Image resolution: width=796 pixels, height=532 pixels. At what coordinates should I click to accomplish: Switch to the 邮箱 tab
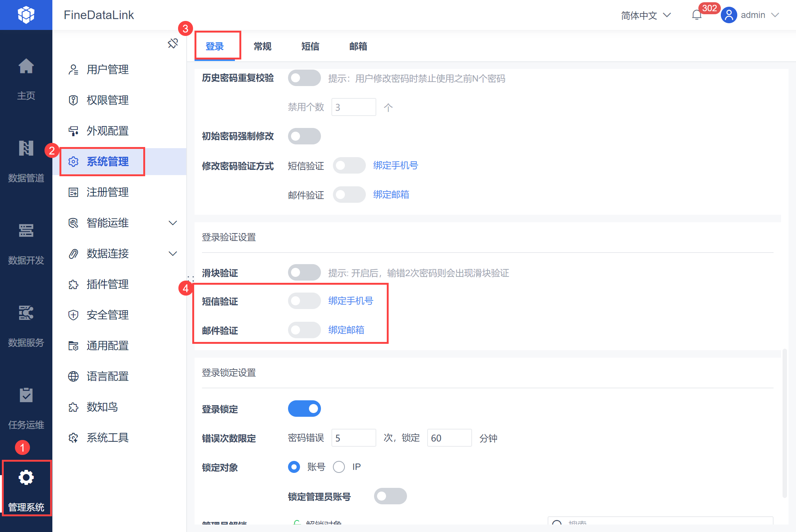click(x=358, y=46)
